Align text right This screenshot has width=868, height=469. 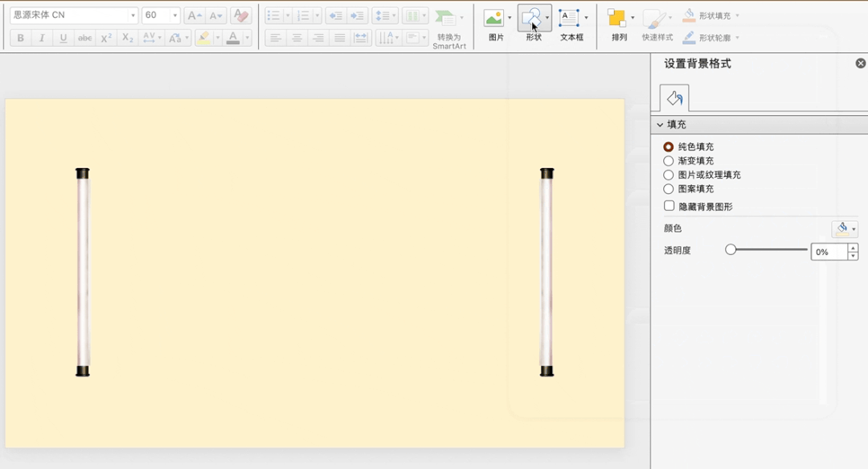pos(318,38)
